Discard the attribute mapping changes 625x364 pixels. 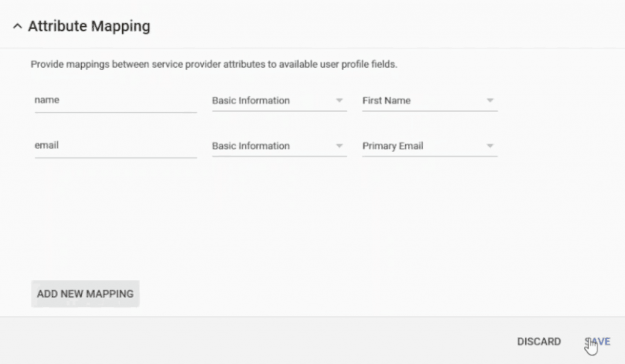click(x=539, y=341)
